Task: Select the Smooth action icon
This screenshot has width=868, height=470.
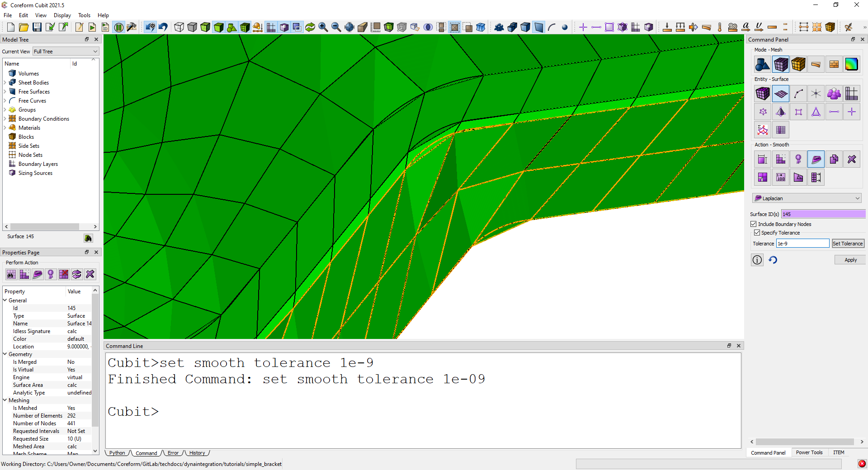Action: (816, 160)
